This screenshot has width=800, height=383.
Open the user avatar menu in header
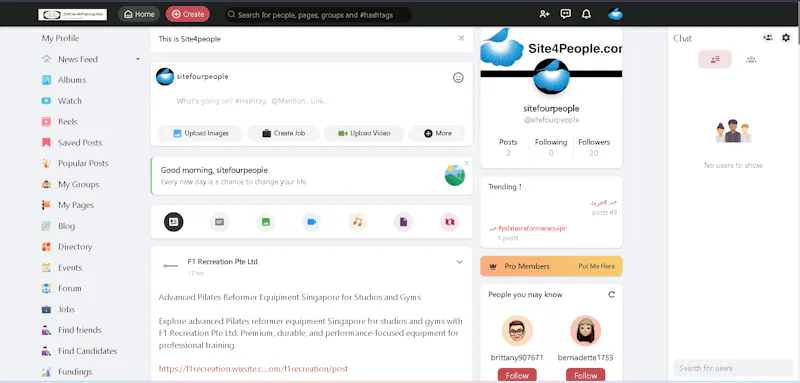(615, 14)
